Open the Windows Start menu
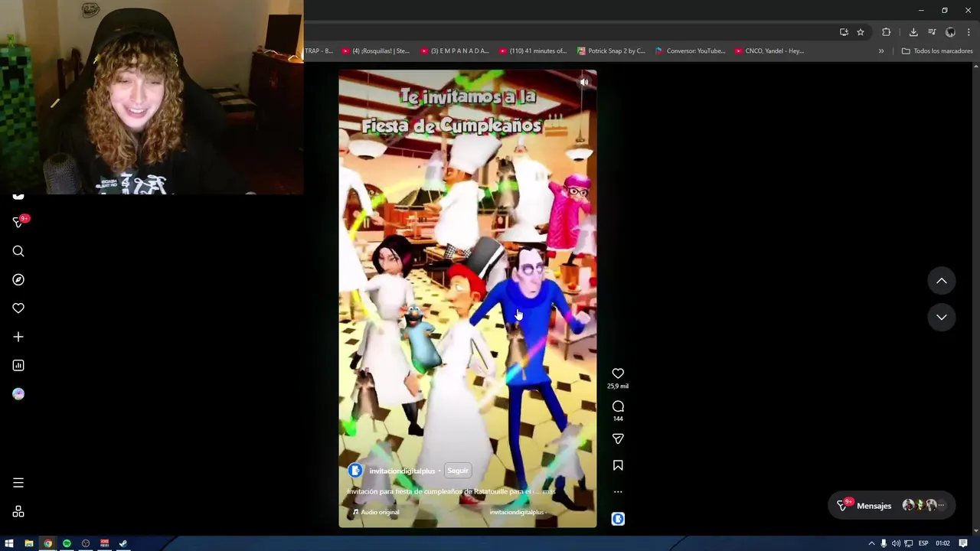This screenshot has width=980, height=551. tap(9, 543)
